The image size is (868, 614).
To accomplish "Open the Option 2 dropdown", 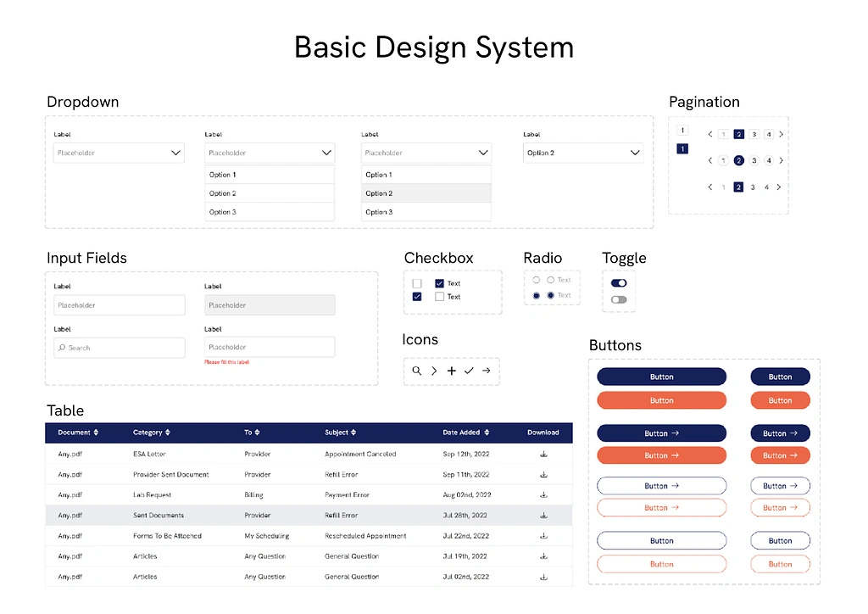I will (x=582, y=153).
